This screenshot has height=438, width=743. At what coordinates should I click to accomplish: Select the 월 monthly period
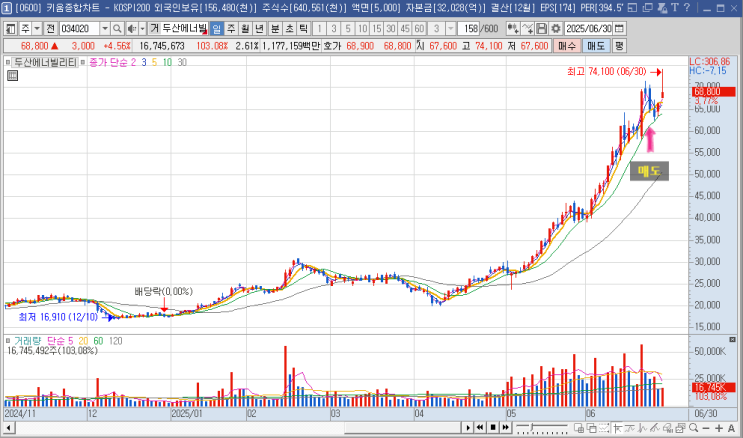click(245, 29)
